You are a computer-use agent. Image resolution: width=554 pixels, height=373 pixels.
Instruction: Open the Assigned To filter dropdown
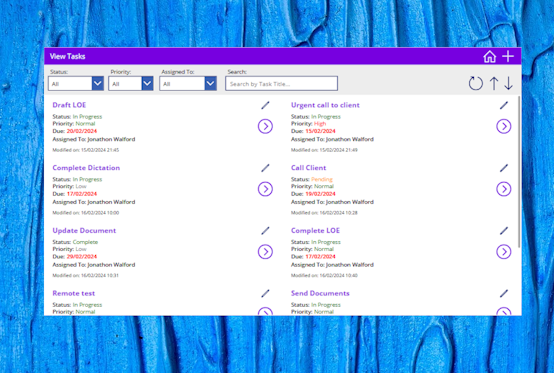click(x=188, y=84)
